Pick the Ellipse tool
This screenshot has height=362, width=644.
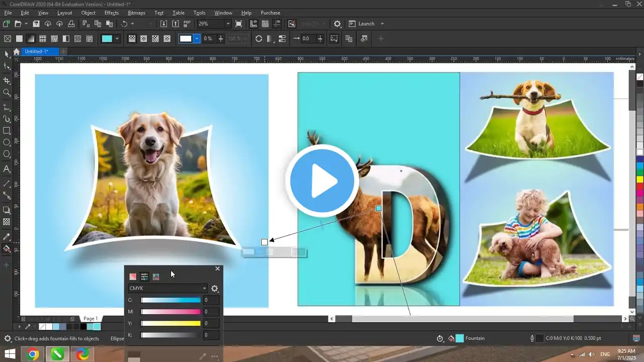click(7, 143)
